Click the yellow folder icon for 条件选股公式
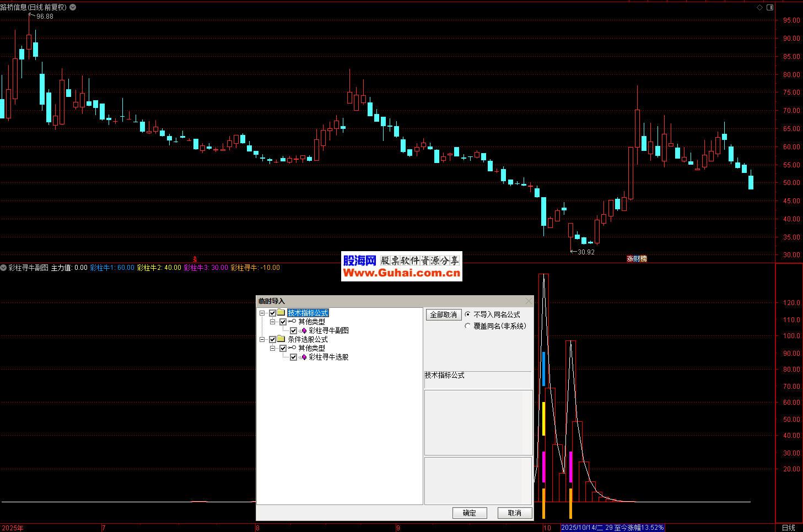 click(x=281, y=339)
